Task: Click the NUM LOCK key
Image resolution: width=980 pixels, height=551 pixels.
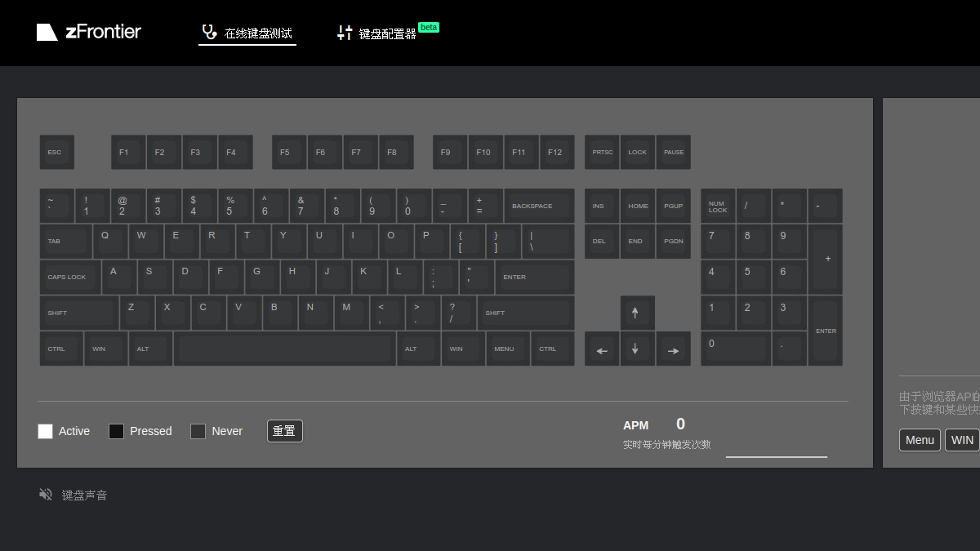Action: 718,206
